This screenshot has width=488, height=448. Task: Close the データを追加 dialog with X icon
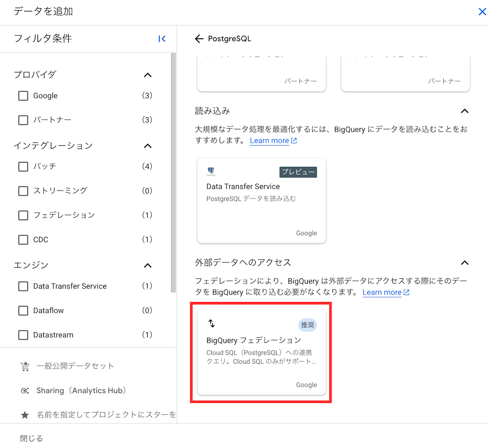(x=482, y=12)
